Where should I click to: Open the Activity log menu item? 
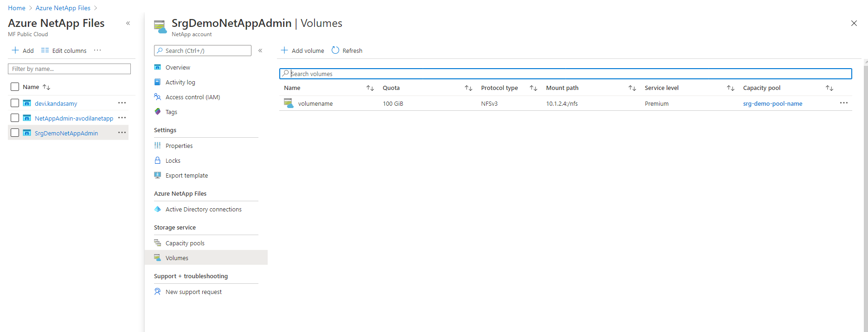[180, 82]
